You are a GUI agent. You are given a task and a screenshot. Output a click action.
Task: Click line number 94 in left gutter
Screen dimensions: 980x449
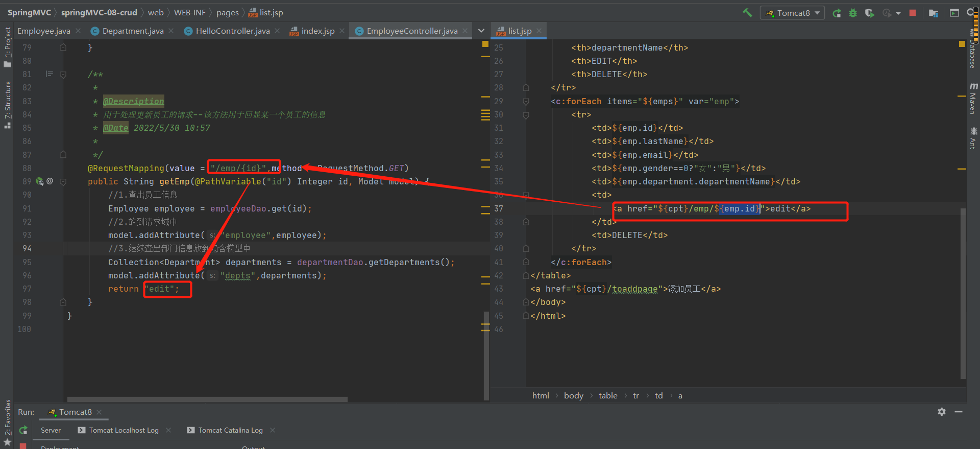[27, 248]
